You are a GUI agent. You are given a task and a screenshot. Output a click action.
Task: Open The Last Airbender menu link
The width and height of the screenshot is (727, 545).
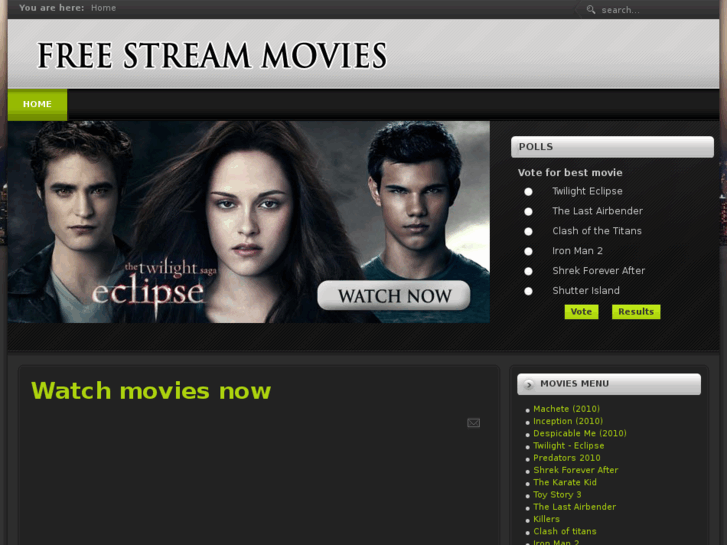(574, 507)
